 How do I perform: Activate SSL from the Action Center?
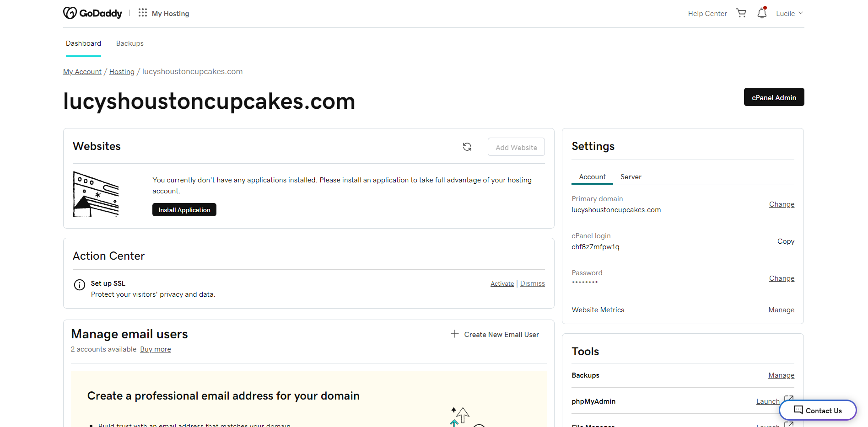[x=502, y=283]
